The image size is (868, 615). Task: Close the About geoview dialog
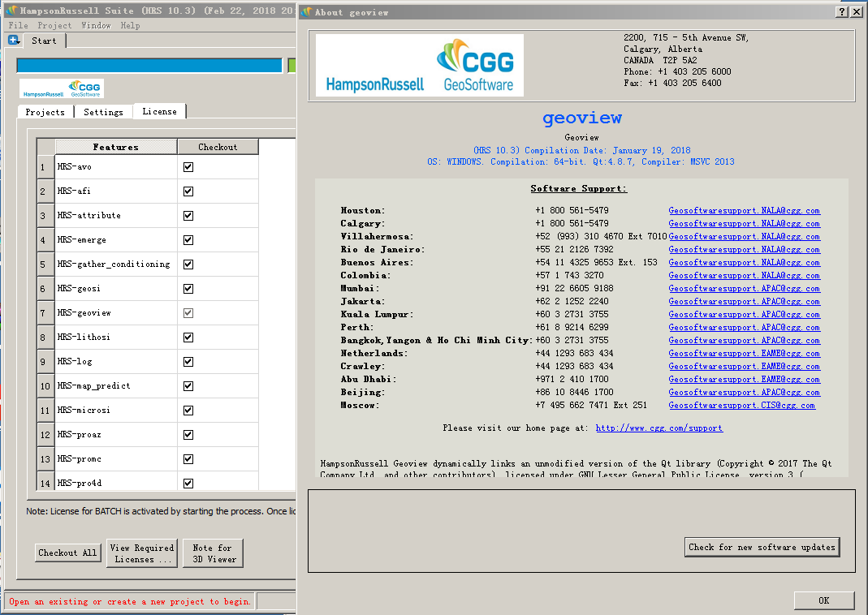click(x=857, y=11)
